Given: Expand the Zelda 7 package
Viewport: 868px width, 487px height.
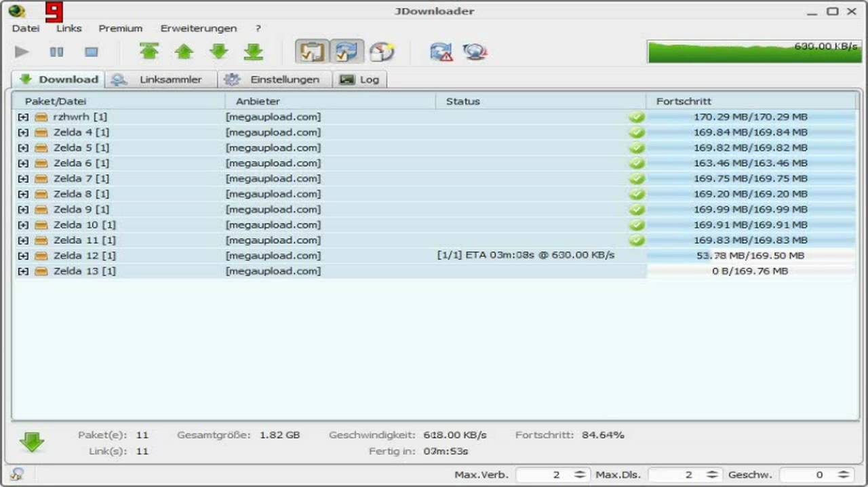Looking at the screenshot, I should (x=23, y=179).
